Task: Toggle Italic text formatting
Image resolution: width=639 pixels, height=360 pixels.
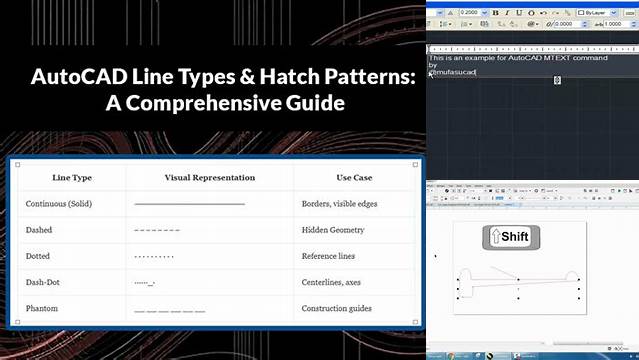Action: pyautogui.click(x=507, y=13)
